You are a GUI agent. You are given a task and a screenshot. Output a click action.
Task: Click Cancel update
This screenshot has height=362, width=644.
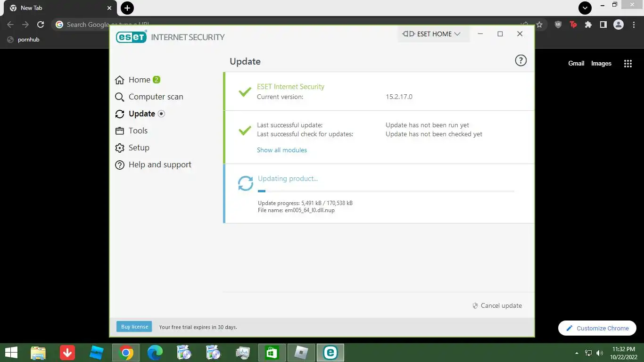(x=497, y=305)
